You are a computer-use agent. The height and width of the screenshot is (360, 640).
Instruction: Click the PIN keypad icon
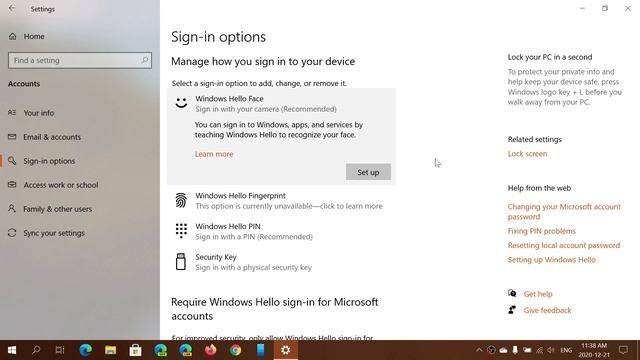pyautogui.click(x=181, y=231)
